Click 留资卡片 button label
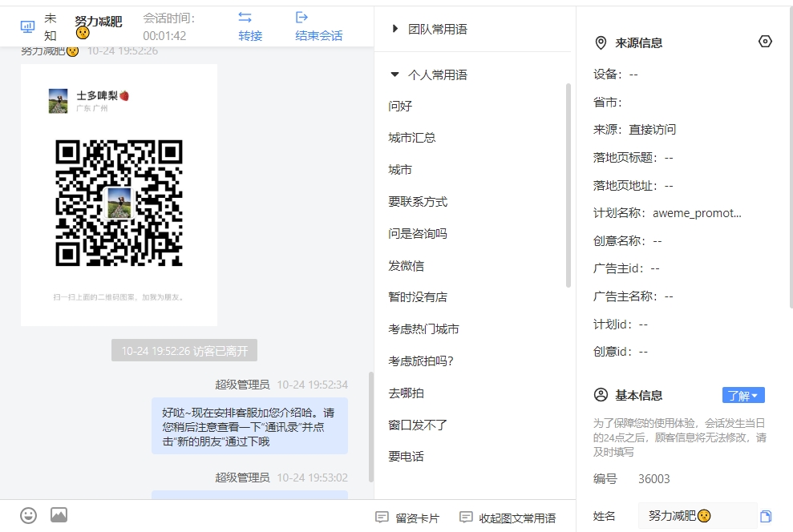This screenshot has height=532, width=793. [x=418, y=518]
